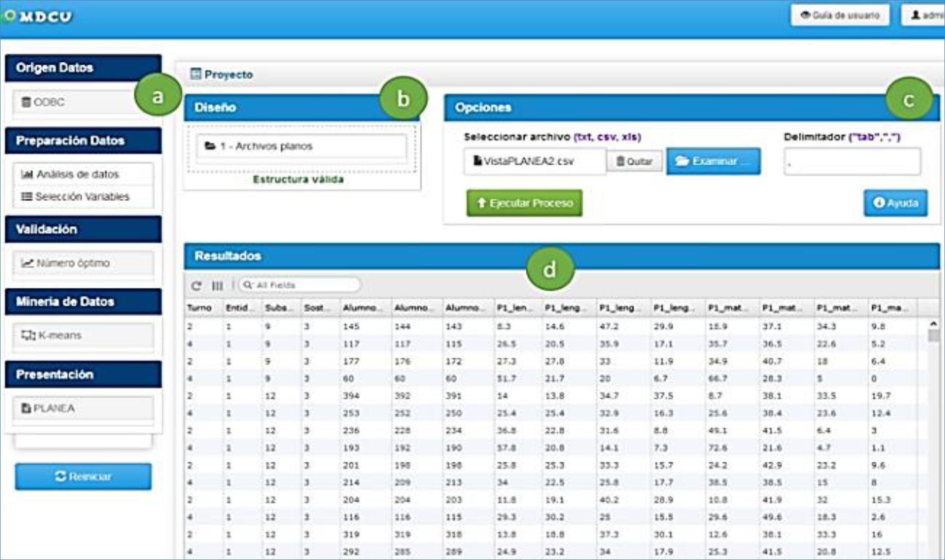Click the Examinar file browse button
The width and height of the screenshot is (945, 560).
click(713, 162)
